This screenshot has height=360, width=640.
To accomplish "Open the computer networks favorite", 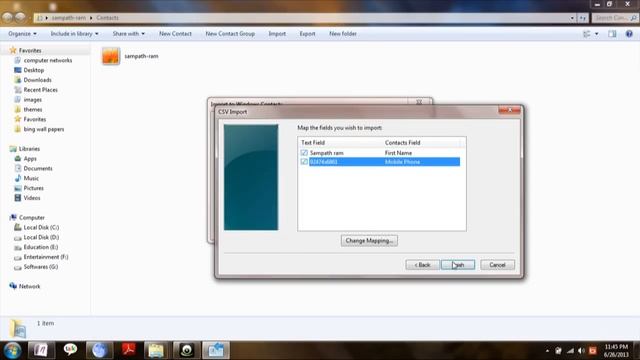I will (47, 60).
